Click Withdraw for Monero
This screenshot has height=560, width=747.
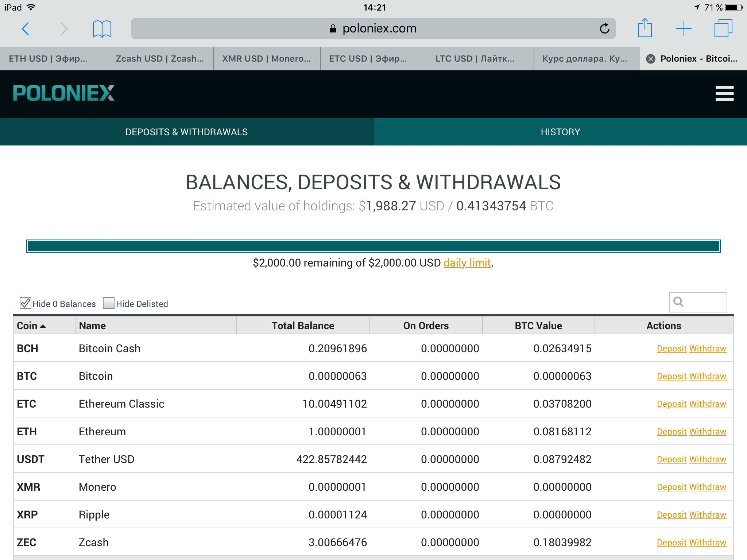point(708,487)
